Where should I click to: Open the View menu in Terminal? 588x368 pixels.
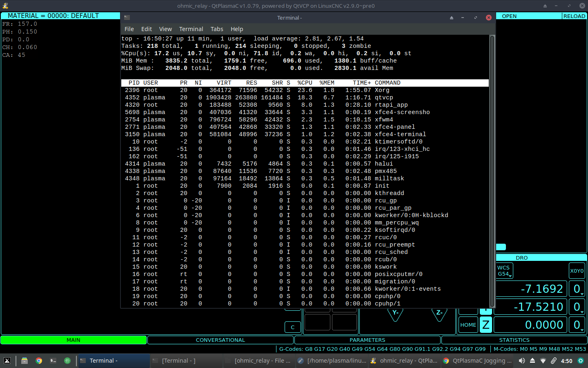[x=165, y=29]
